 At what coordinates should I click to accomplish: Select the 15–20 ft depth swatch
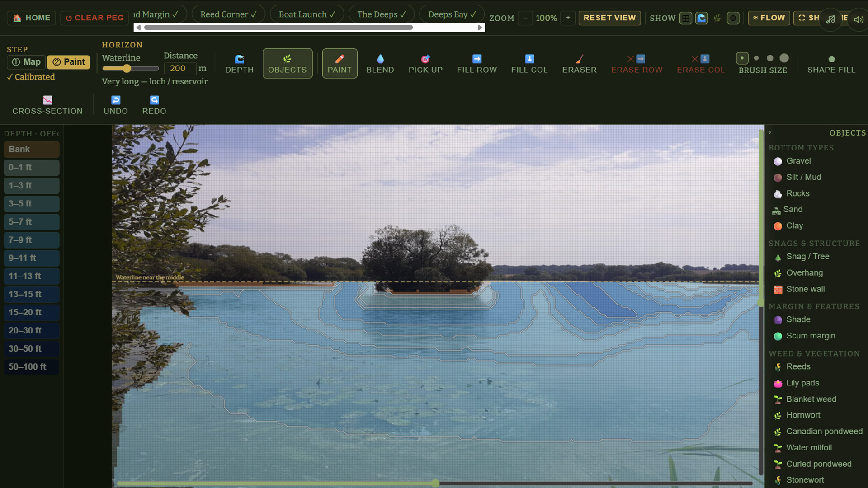pyautogui.click(x=31, y=312)
